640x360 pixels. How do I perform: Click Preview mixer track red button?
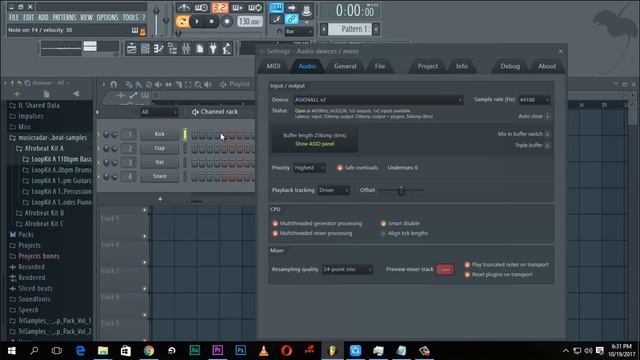pyautogui.click(x=445, y=269)
